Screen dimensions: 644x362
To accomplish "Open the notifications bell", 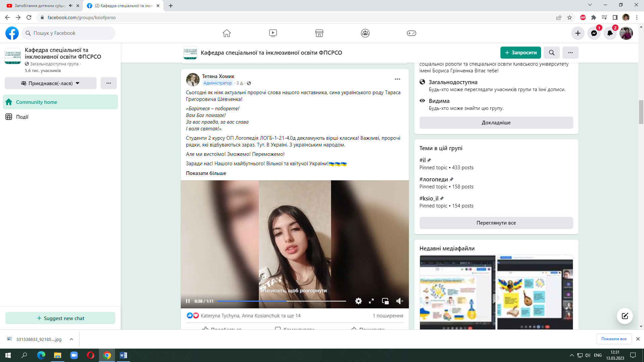I will 610,33.
